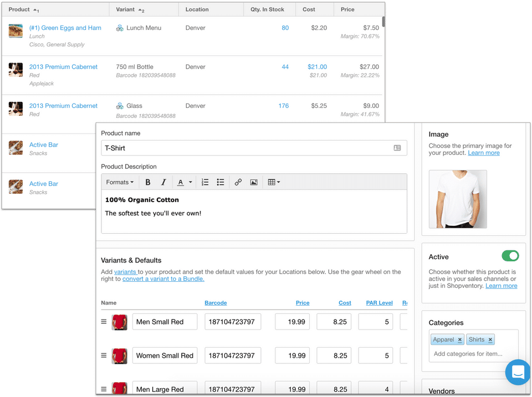The image size is (532, 397).
Task: Click the cost field for Men Small Red
Action: pyautogui.click(x=334, y=322)
